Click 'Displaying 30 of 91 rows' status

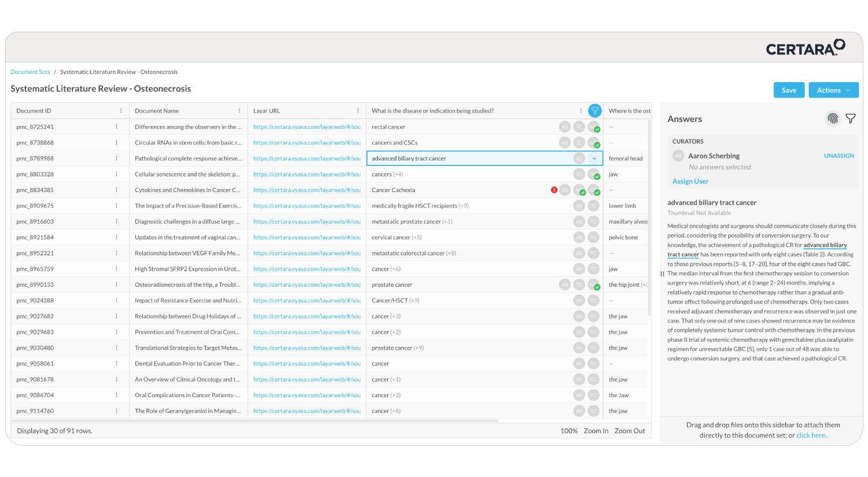point(54,431)
